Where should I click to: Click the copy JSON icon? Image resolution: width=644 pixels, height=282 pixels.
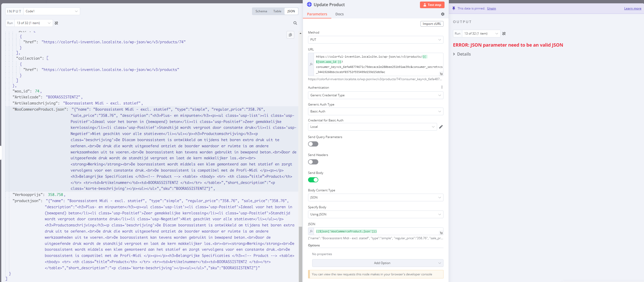pos(290,35)
